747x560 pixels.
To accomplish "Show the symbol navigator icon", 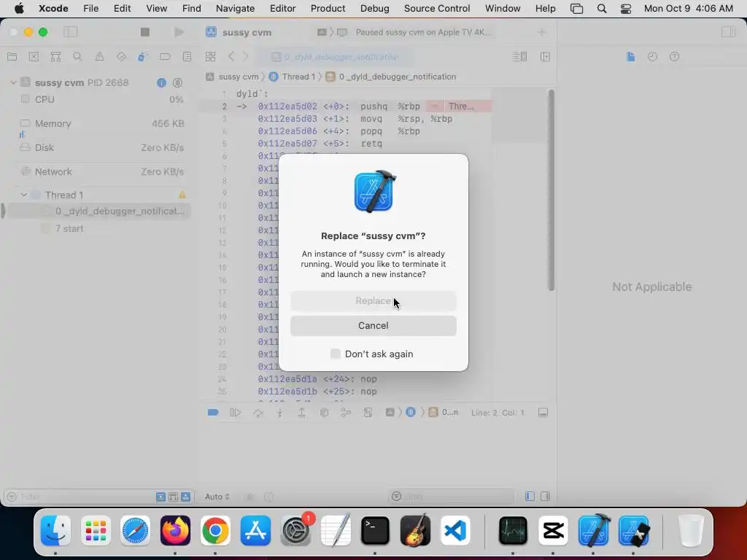I will (x=55, y=57).
